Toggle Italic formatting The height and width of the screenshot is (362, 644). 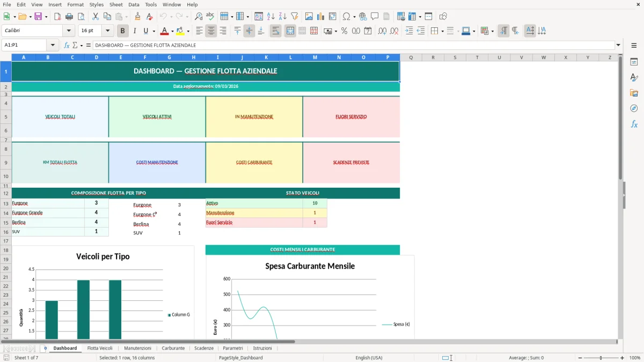134,31
